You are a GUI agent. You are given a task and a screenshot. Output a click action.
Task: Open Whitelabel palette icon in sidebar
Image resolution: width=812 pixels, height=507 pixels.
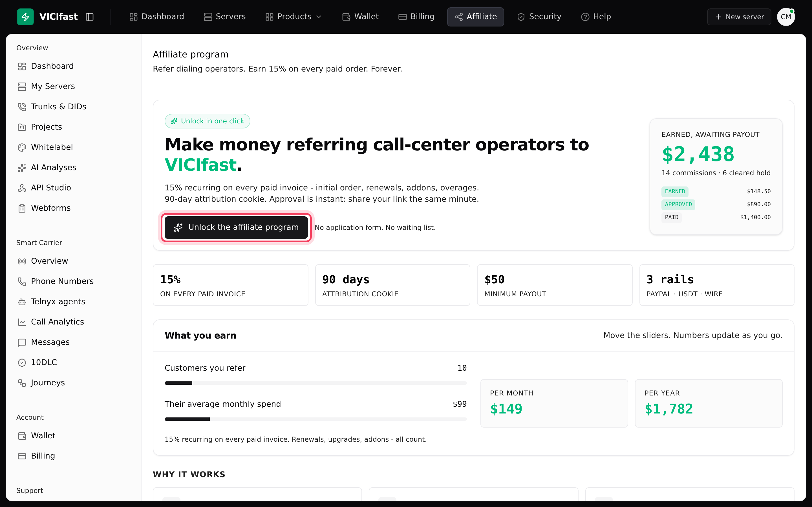(x=22, y=147)
